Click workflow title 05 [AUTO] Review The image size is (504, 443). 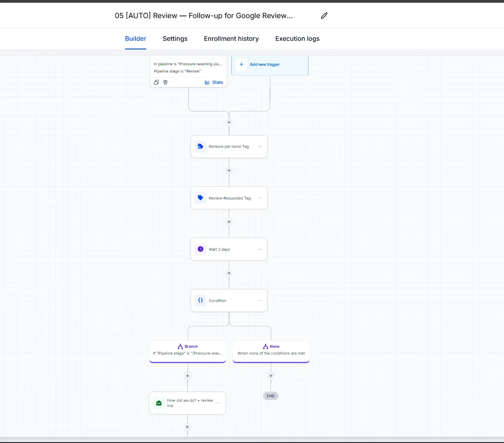(x=204, y=15)
